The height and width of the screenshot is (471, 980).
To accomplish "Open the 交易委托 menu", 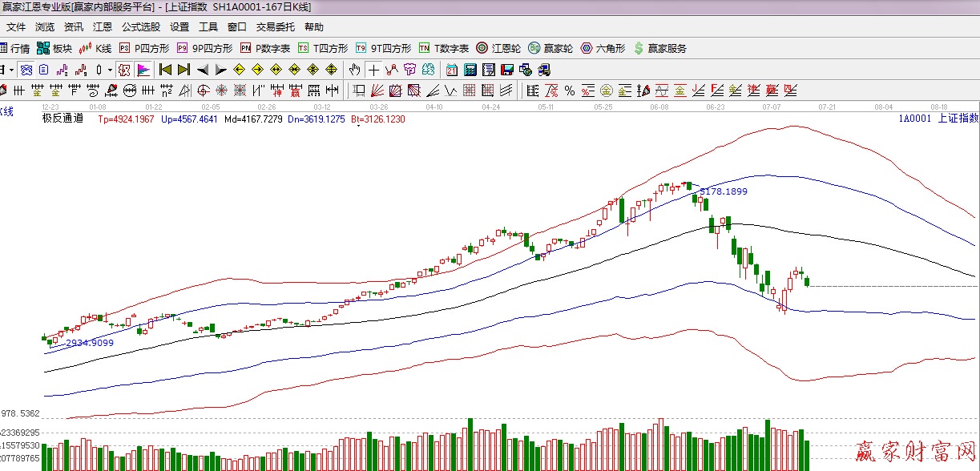I will point(276,26).
